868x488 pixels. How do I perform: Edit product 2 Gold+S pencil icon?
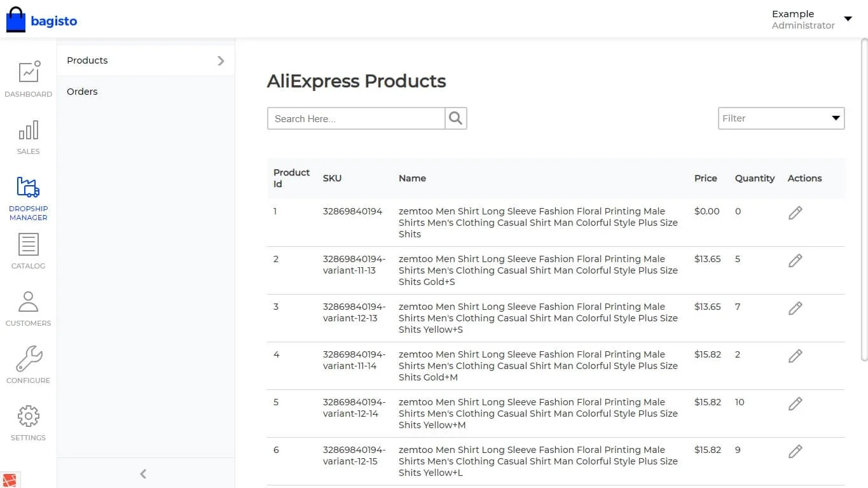pyautogui.click(x=795, y=261)
